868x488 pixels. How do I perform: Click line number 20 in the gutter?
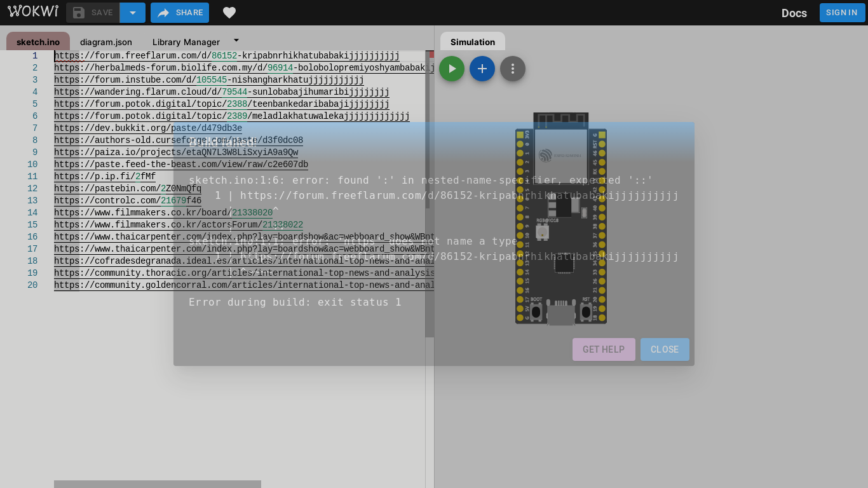tap(32, 285)
